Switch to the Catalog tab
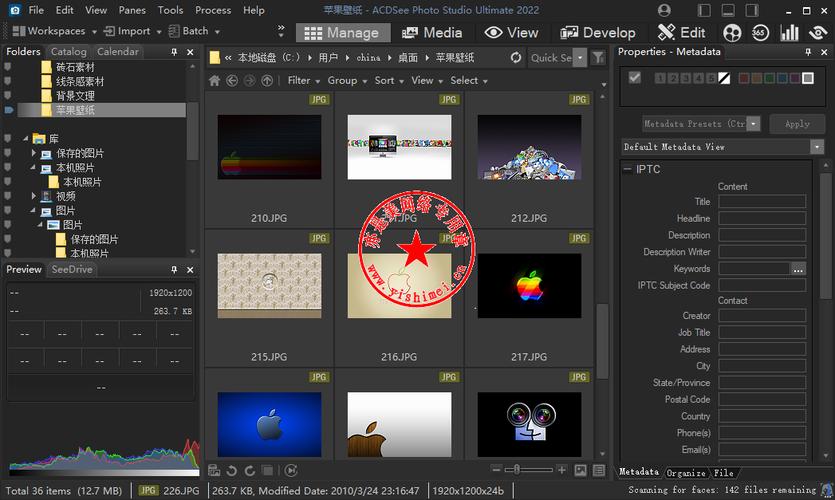The width and height of the screenshot is (835, 500). click(x=69, y=51)
